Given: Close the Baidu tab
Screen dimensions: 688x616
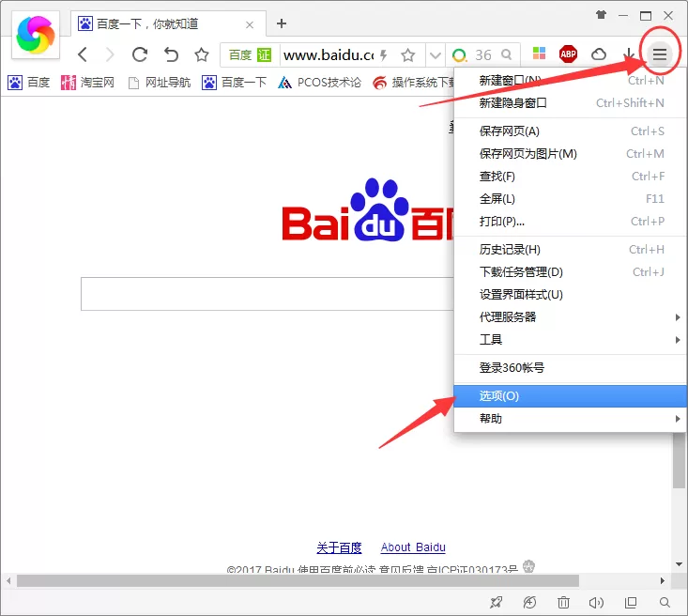Looking at the screenshot, I should pyautogui.click(x=250, y=24).
